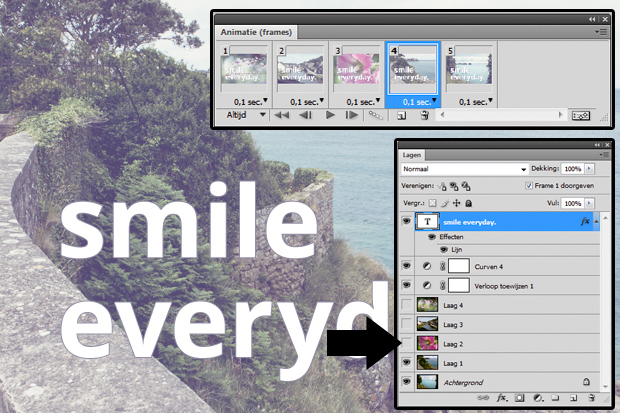Screen dimensions: 620x413
Task: Hide the smile everyday text layer
Action: (406, 221)
